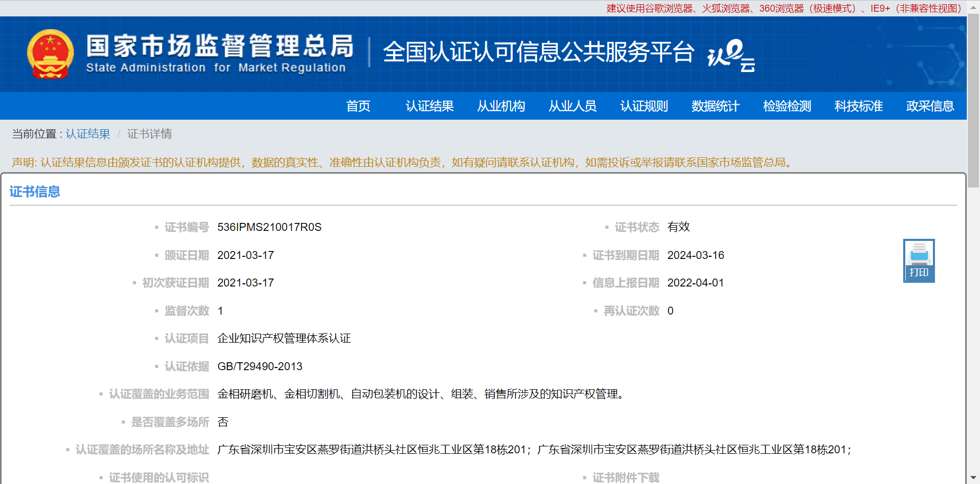This screenshot has height=484, width=980.
Task: Click the vertical scrollbar thumb
Action: (974, 101)
